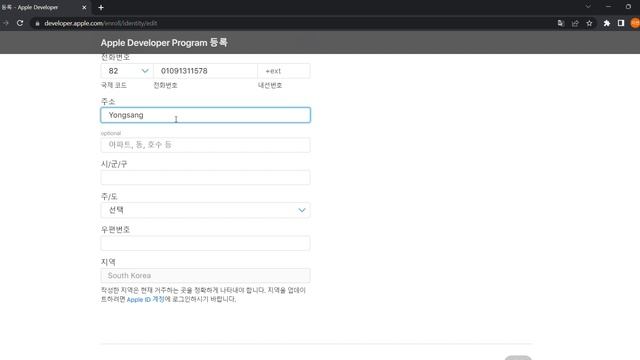
Task: Click the 우편번호 label text
Action: [115, 229]
